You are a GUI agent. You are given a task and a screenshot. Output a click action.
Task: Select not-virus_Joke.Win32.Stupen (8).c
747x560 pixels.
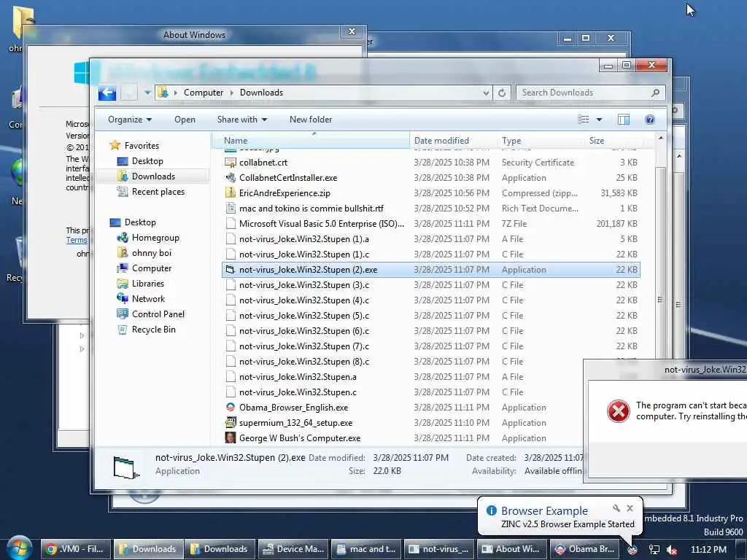[x=431, y=362]
